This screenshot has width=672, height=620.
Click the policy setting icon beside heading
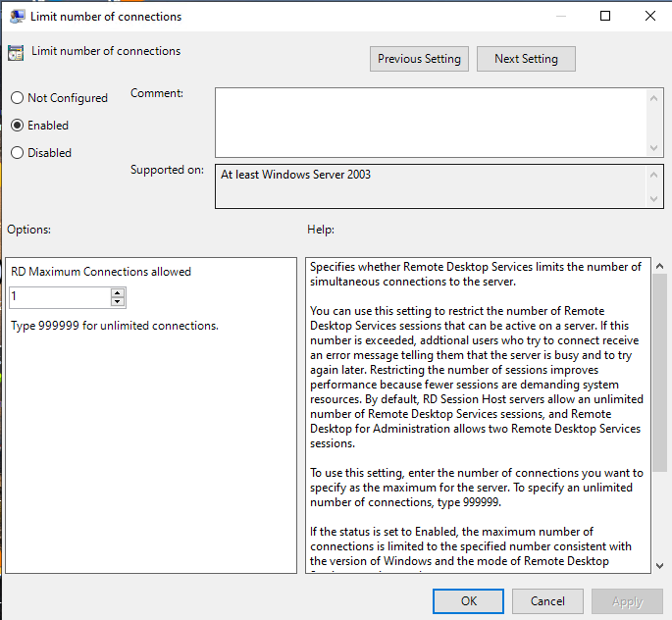tap(16, 54)
